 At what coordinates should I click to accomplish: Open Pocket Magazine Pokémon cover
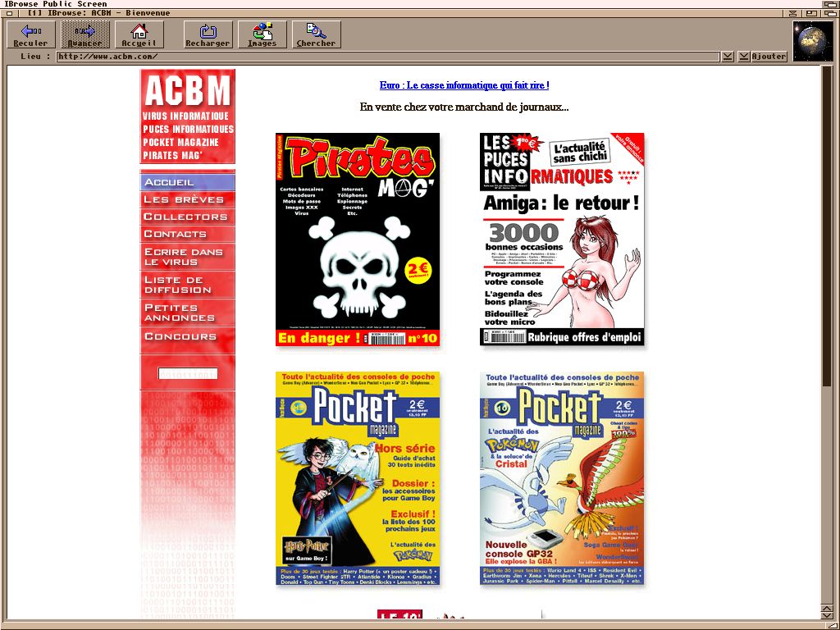coord(561,478)
